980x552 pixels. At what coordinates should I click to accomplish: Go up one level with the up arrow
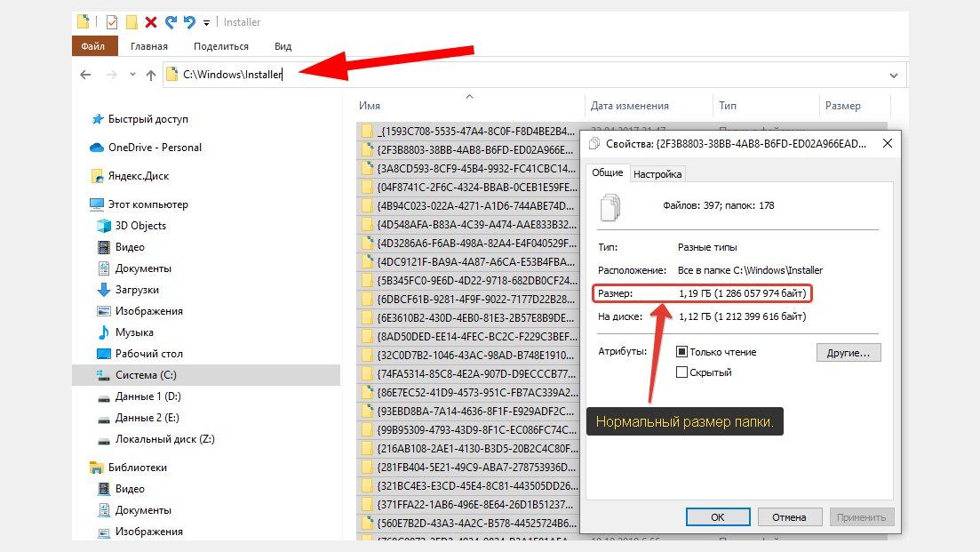(x=151, y=76)
